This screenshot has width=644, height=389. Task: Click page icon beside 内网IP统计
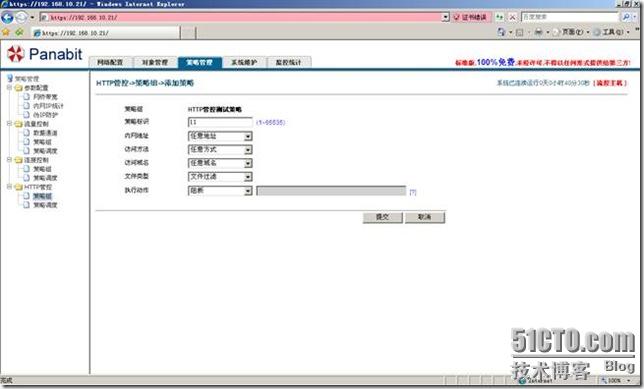tap(27, 106)
